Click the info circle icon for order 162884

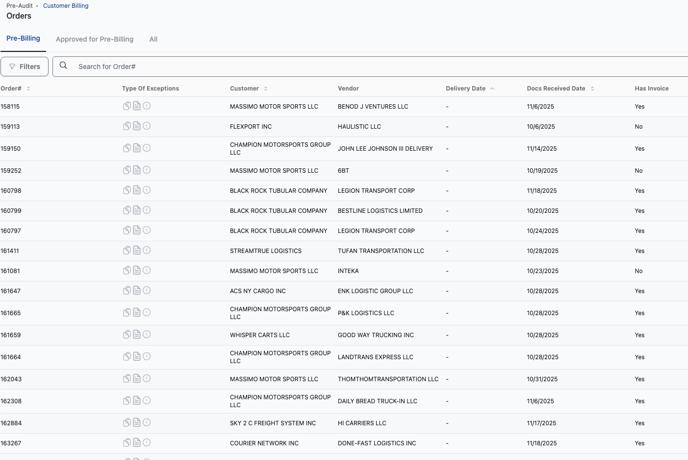pyautogui.click(x=146, y=423)
